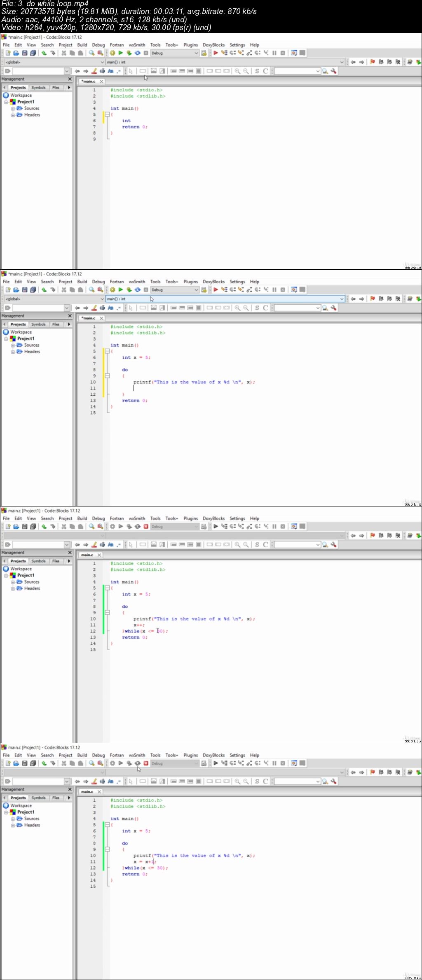The width and height of the screenshot is (422, 980).
Task: Click Rebuild icon in frame showing x = x+1
Action: (x=138, y=763)
